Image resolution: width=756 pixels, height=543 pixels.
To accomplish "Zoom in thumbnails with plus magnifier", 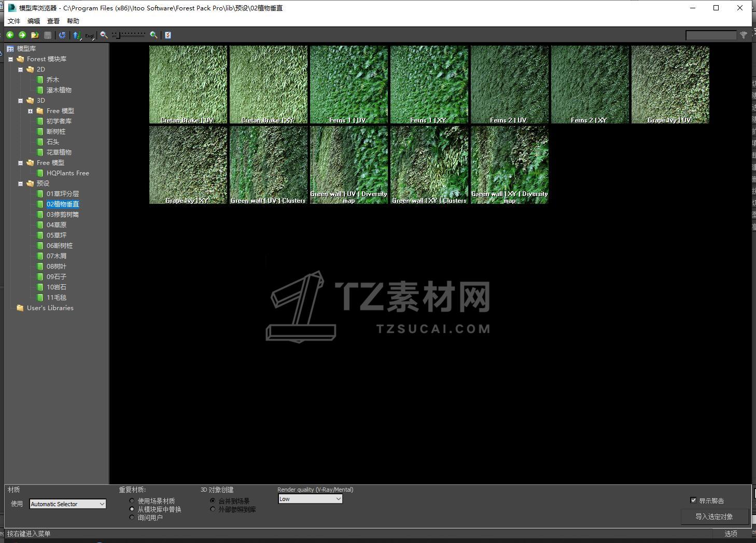I will (153, 35).
